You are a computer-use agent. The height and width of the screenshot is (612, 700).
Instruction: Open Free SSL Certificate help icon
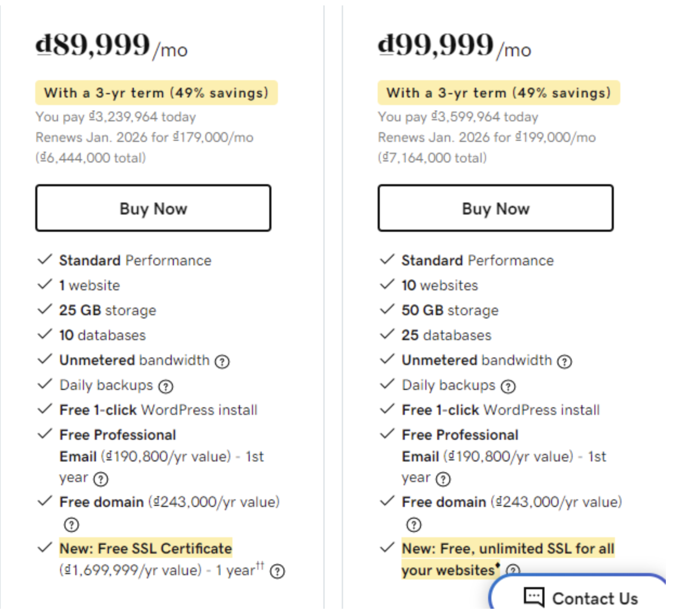[277, 571]
